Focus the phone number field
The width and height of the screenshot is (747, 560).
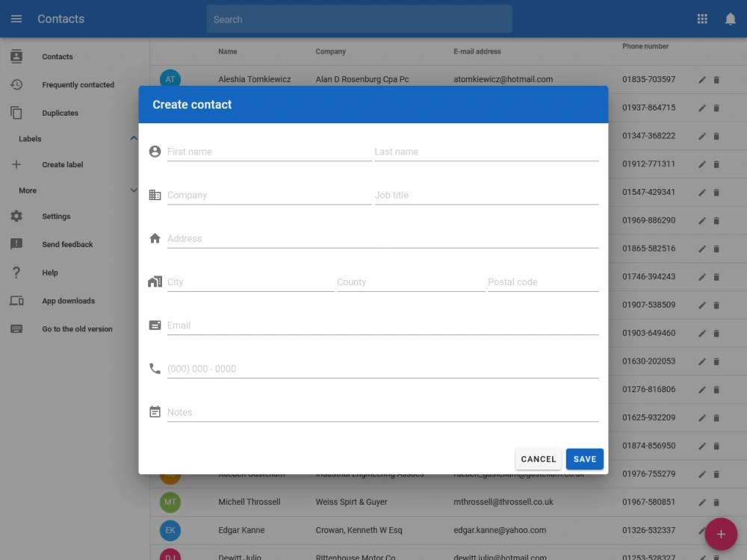383,369
